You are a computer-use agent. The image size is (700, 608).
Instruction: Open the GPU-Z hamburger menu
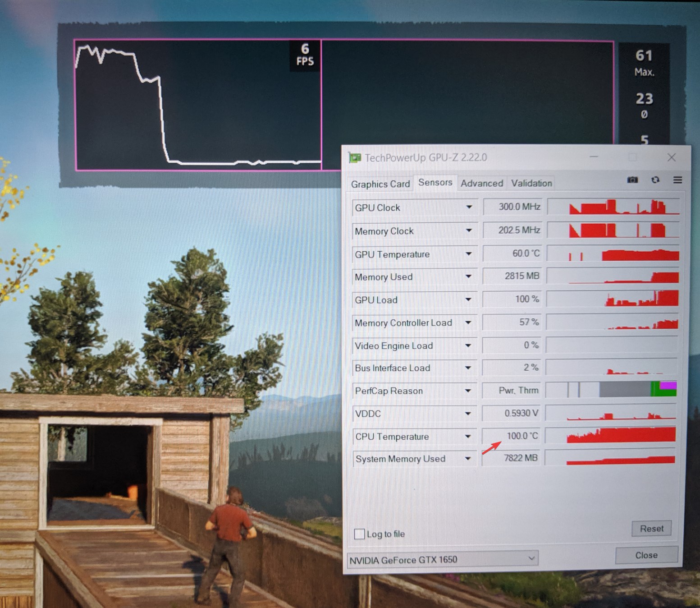pyautogui.click(x=677, y=180)
